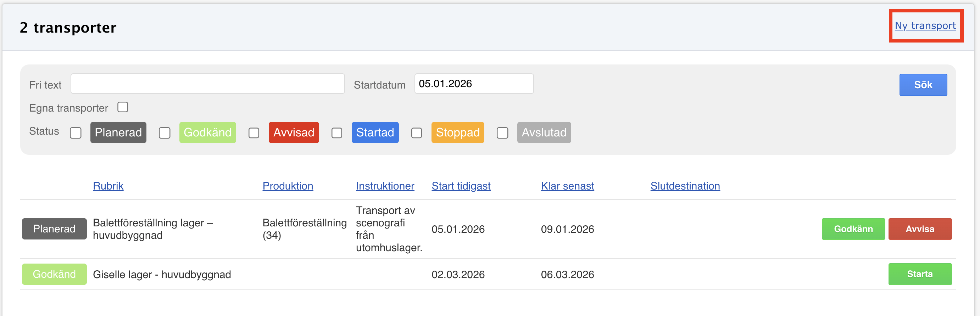Sort by the Produktion column header
The height and width of the screenshot is (316, 980).
pyautogui.click(x=288, y=186)
